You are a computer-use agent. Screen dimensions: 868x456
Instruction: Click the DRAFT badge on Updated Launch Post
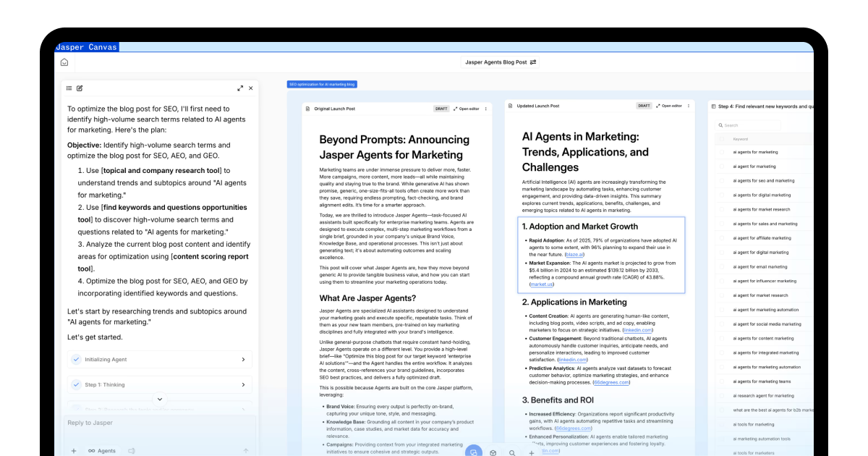point(644,106)
